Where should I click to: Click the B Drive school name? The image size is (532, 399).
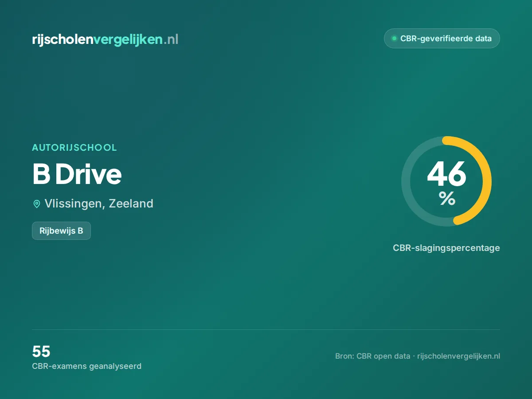click(77, 174)
